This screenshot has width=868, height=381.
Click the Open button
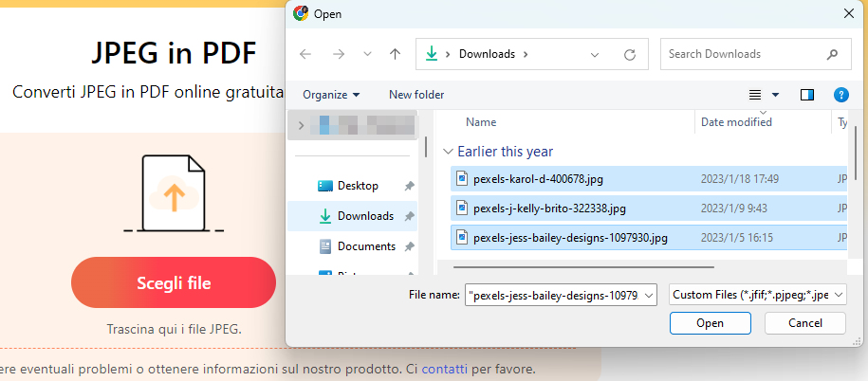tap(710, 323)
